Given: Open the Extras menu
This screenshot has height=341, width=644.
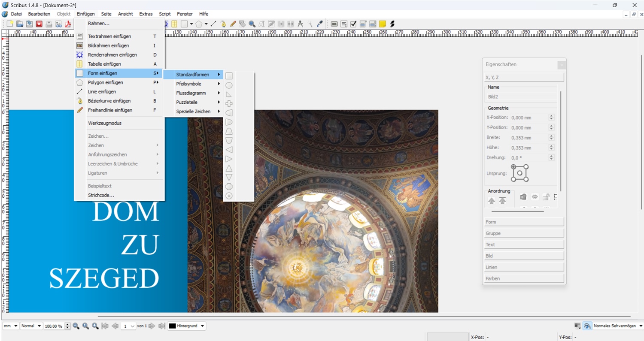Looking at the screenshot, I should click(x=146, y=14).
